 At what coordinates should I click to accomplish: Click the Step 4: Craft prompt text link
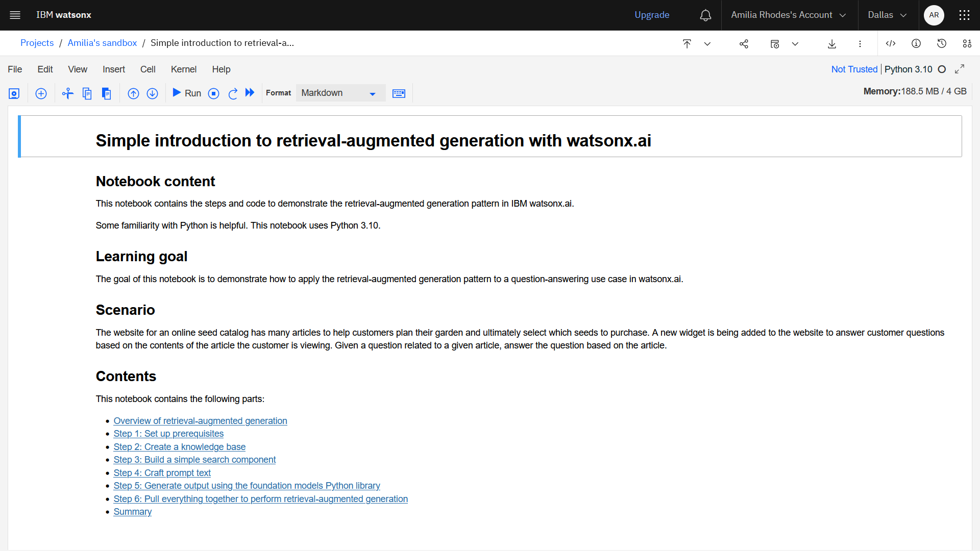tap(162, 472)
